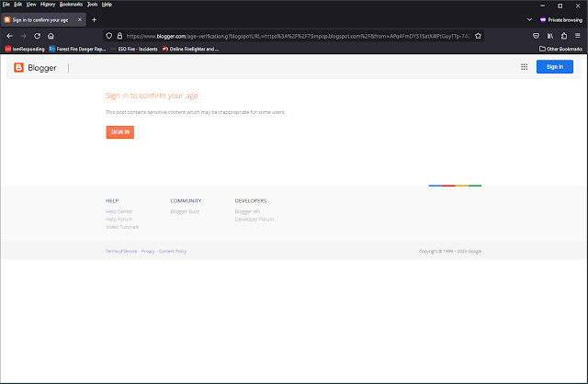Maximize the Firefox window
The height and width of the screenshot is (384, 588).
coord(560,6)
